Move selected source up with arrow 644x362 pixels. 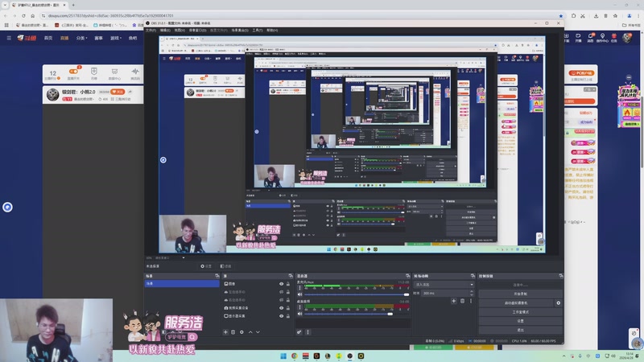pyautogui.click(x=250, y=332)
